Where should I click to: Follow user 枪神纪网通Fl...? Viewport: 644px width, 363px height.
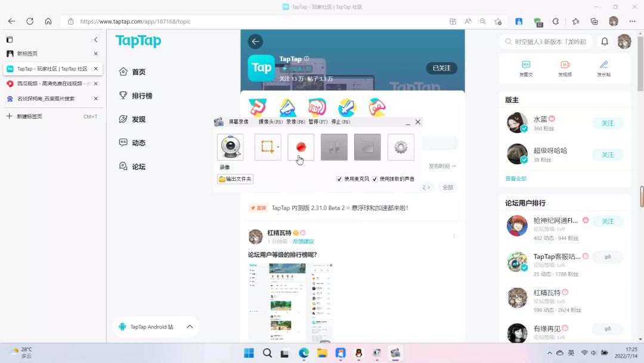pyautogui.click(x=608, y=222)
